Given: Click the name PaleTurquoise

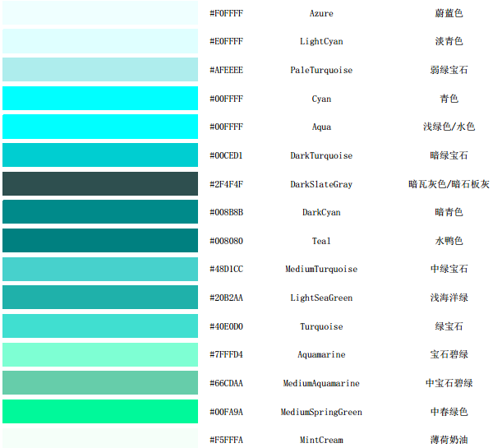Looking at the screenshot, I should point(321,71).
